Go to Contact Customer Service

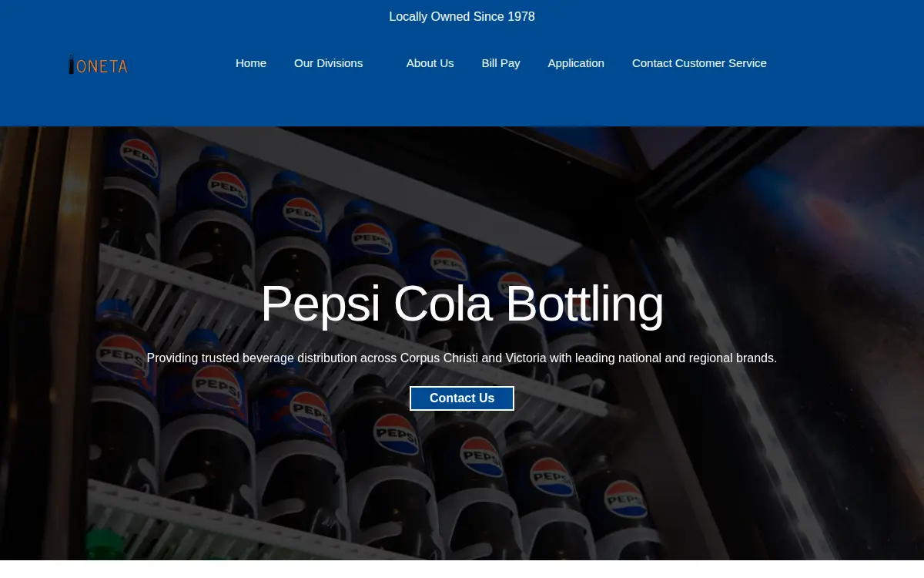(x=699, y=63)
